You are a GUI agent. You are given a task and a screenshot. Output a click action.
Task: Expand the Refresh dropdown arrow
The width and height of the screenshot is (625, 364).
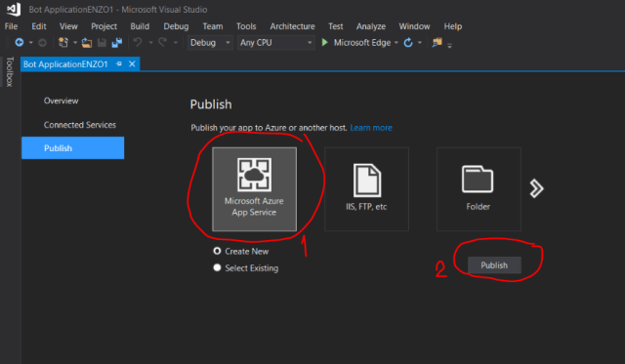point(420,43)
